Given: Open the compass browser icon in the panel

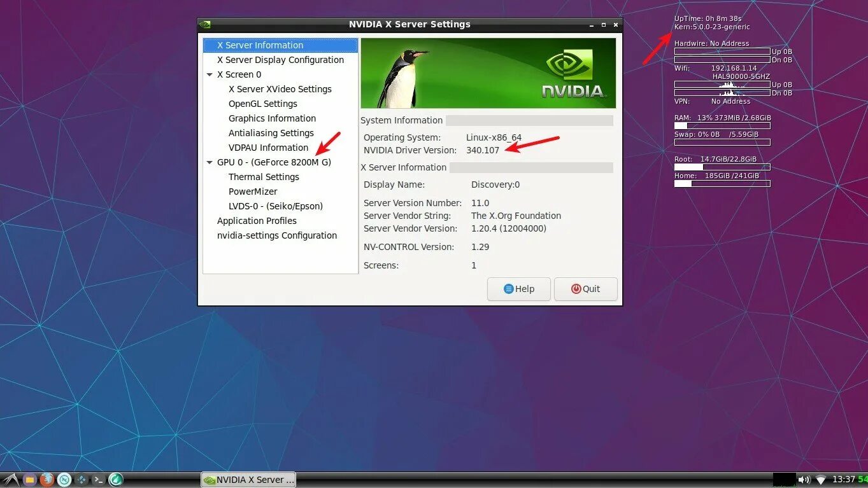Looking at the screenshot, I should tap(64, 480).
